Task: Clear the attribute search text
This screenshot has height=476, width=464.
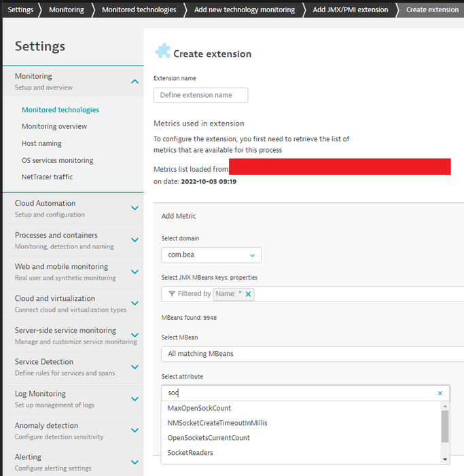Action: 440,393
